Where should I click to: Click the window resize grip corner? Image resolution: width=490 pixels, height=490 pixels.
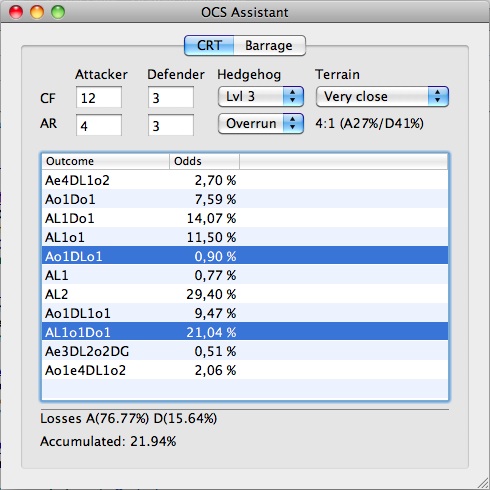pyautogui.click(x=482, y=483)
